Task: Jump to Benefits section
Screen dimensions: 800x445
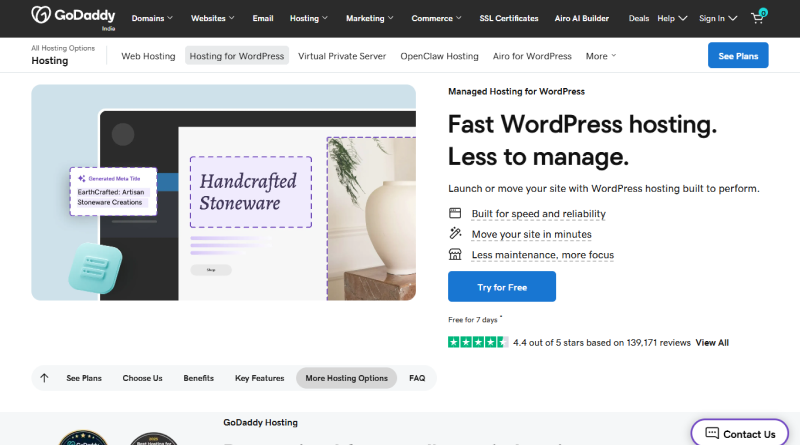Action: (x=198, y=378)
